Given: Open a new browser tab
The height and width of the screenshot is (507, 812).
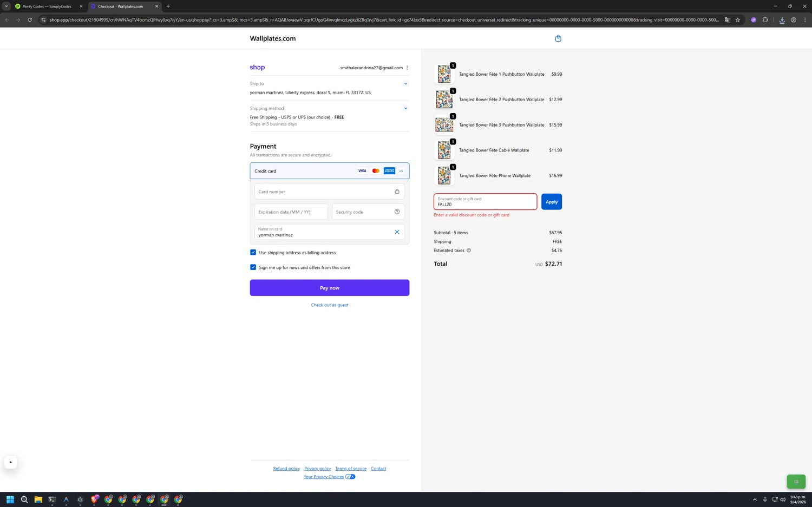Looking at the screenshot, I should point(168,6).
